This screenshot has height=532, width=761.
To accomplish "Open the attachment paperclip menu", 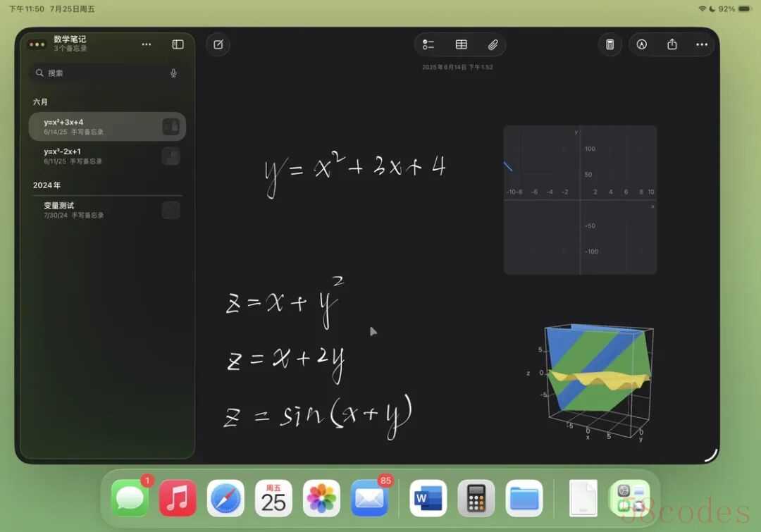I will (x=493, y=44).
